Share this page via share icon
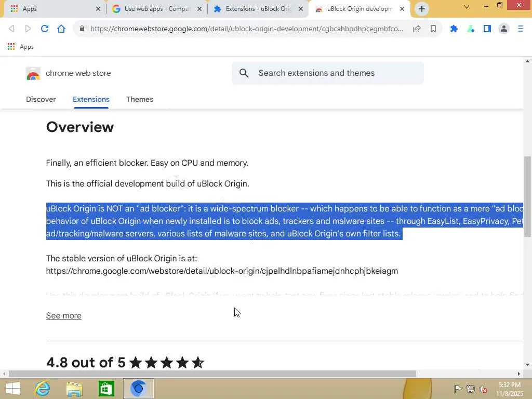The width and height of the screenshot is (532, 399). tap(417, 29)
